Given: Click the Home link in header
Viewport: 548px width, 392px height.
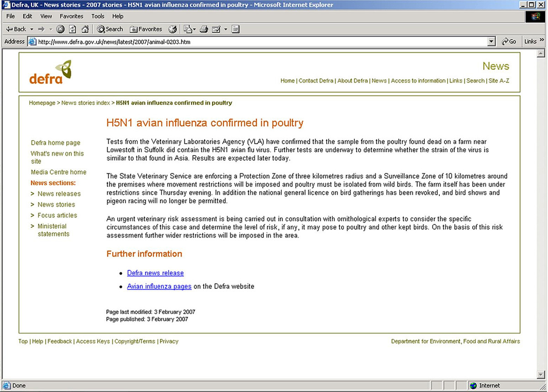Looking at the screenshot, I should click(x=287, y=81).
